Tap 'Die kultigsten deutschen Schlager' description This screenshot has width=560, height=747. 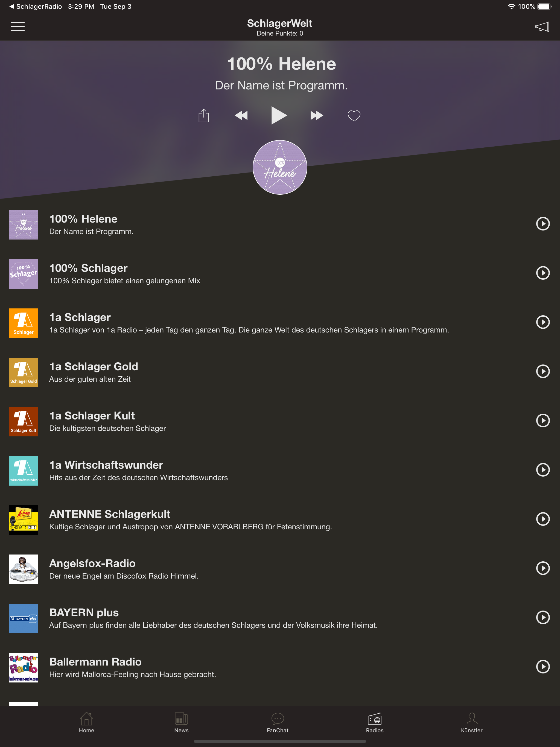[x=107, y=428]
